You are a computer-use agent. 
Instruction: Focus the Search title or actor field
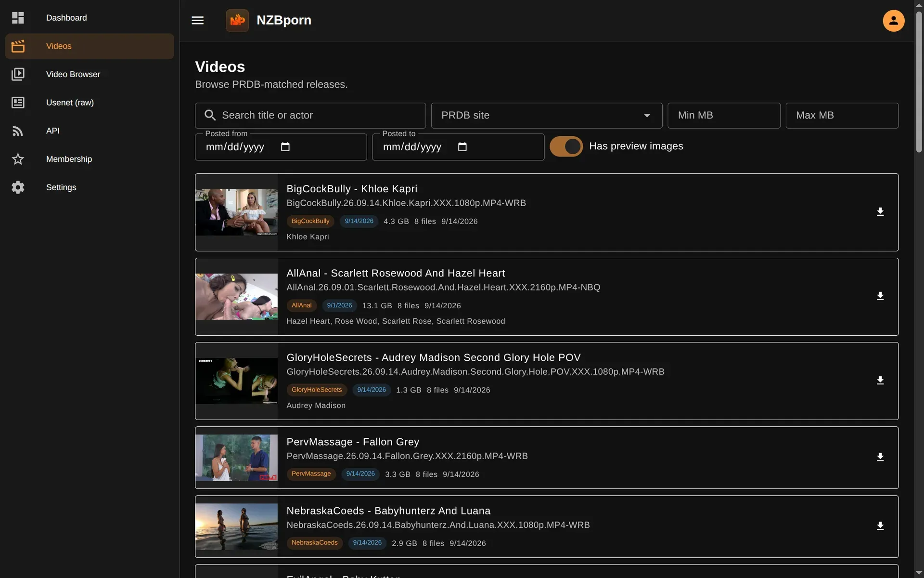pyautogui.click(x=310, y=116)
